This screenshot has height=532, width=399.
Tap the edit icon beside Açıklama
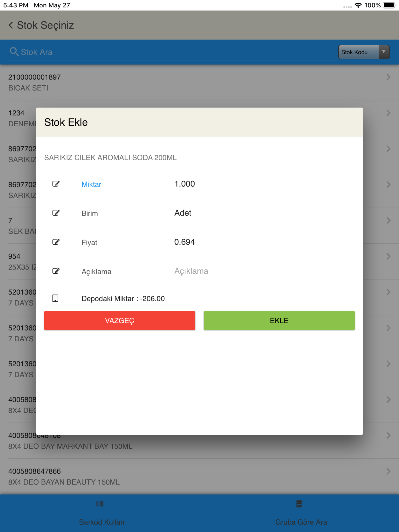pyautogui.click(x=56, y=271)
